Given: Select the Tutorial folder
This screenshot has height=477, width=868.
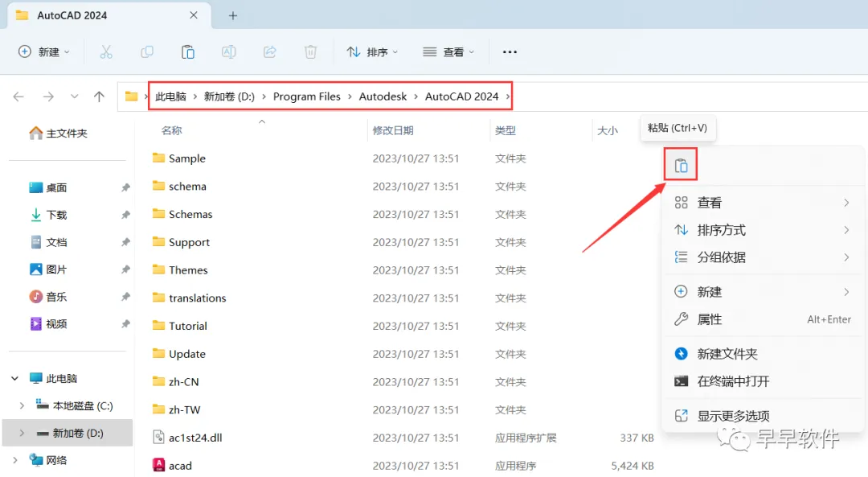Looking at the screenshot, I should click(x=179, y=326).
